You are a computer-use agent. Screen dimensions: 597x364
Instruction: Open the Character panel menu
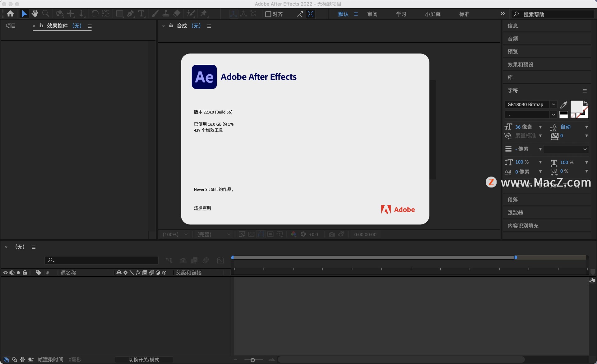coord(585,91)
